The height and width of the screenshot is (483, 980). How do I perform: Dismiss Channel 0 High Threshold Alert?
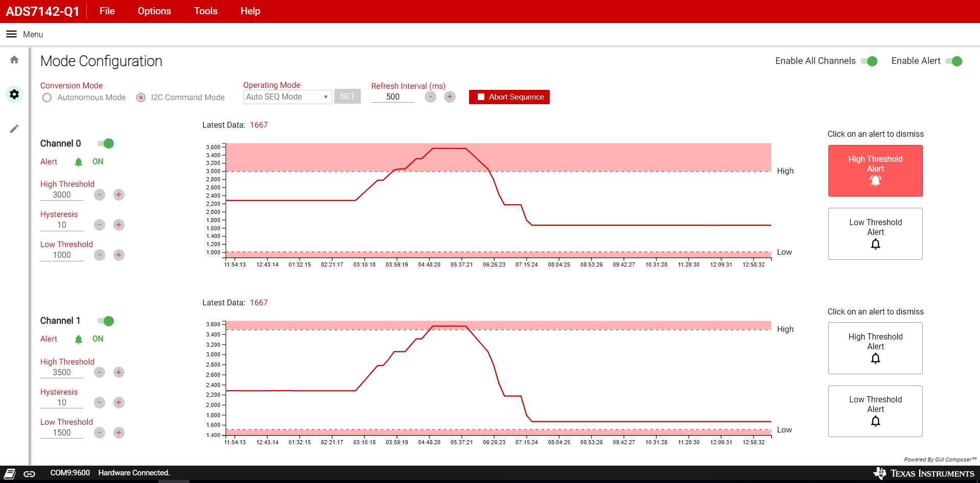click(875, 171)
